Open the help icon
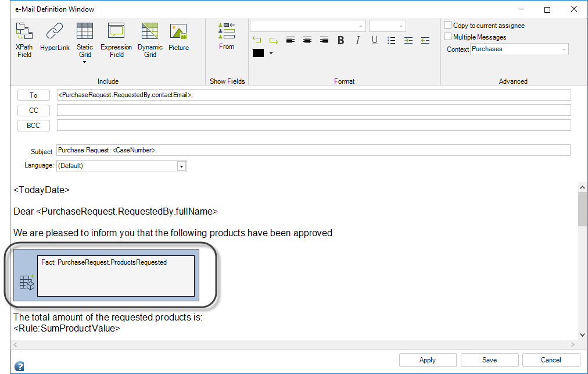 (19, 366)
